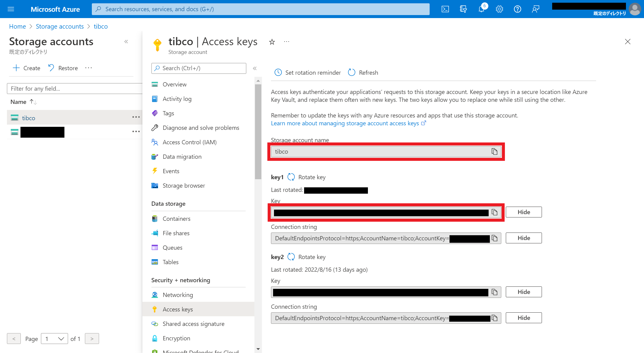Image resolution: width=644 pixels, height=353 pixels.
Task: Click Restore in Storage accounts toolbar
Action: coord(63,68)
